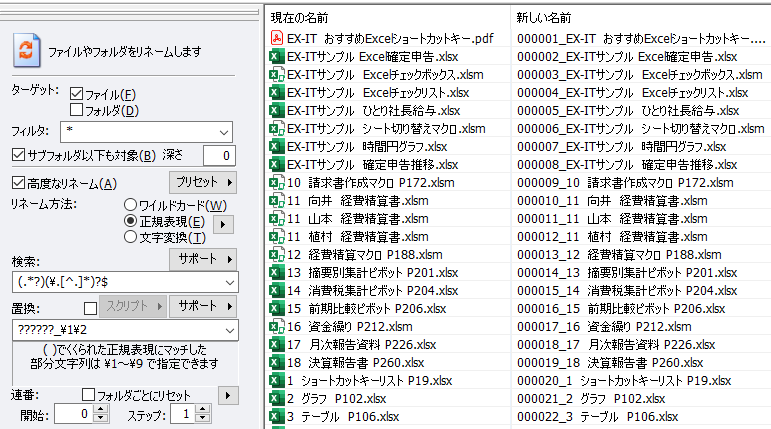Viewport: 771px width, 429px height.
Task: Click the rename files and folders icon
Action: click(x=27, y=50)
